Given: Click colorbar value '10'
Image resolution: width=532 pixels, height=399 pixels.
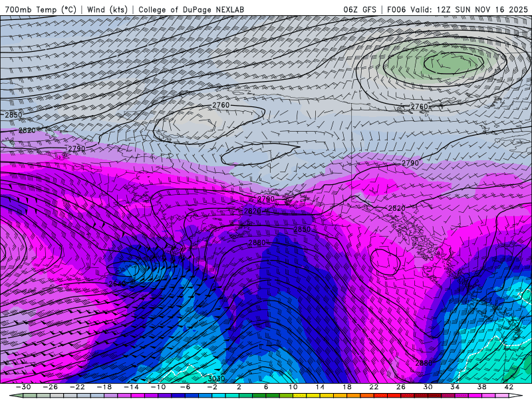Looking at the screenshot, I should 293,387.
